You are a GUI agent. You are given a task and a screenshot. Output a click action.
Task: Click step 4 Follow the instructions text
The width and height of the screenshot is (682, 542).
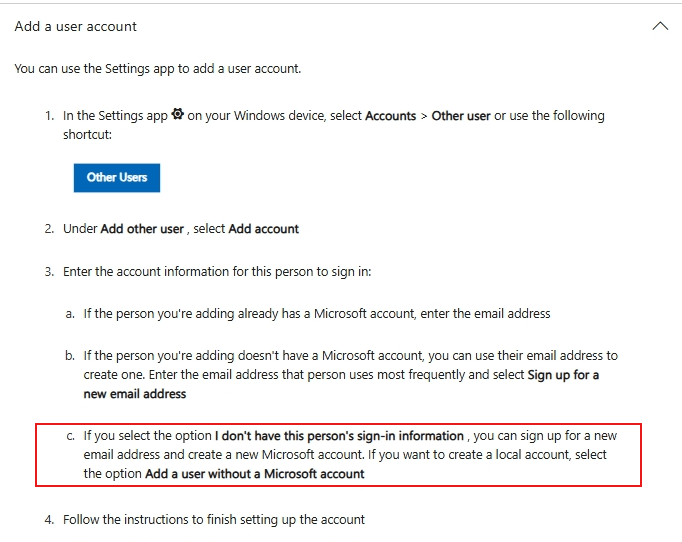(214, 520)
